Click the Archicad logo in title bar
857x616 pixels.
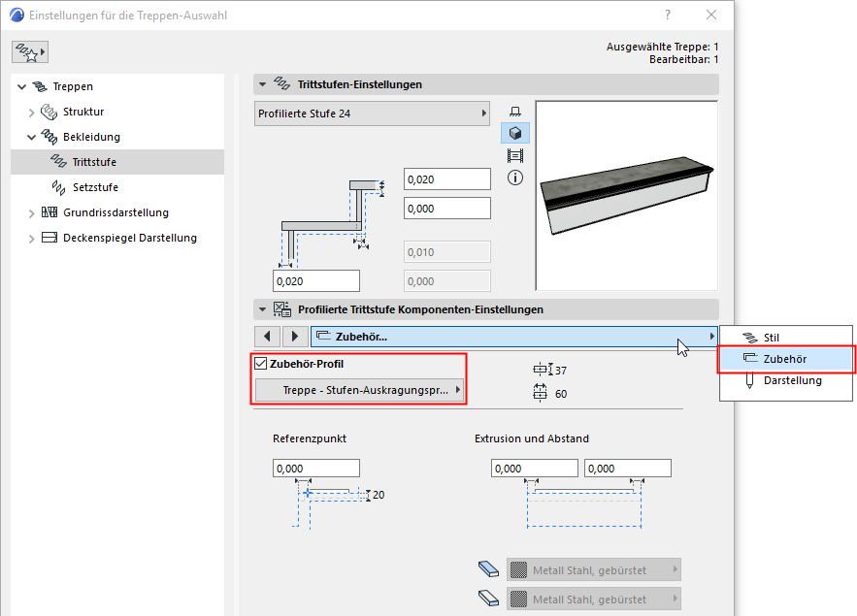[x=16, y=15]
